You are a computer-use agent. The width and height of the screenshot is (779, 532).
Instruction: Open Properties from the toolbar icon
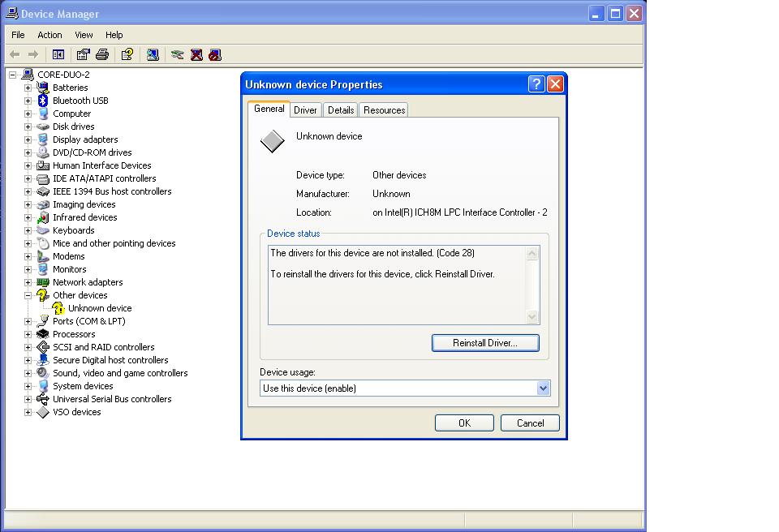[83, 54]
